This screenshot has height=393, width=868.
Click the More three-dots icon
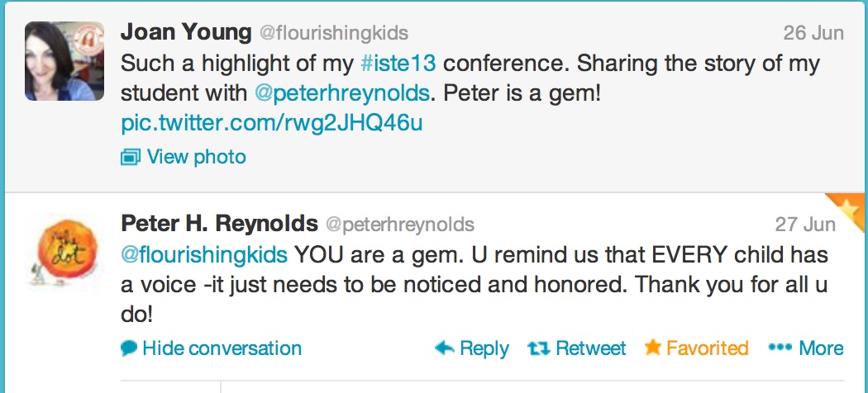click(780, 348)
